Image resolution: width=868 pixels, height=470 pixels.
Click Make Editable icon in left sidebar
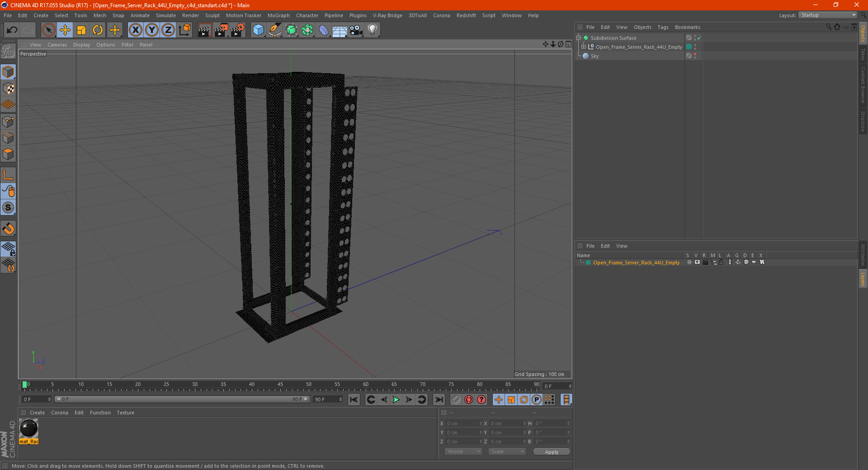(8, 51)
